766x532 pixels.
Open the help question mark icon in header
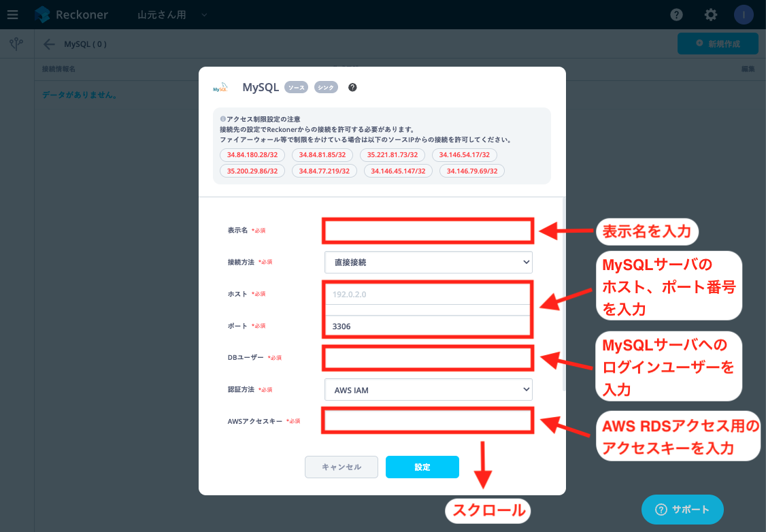[676, 15]
